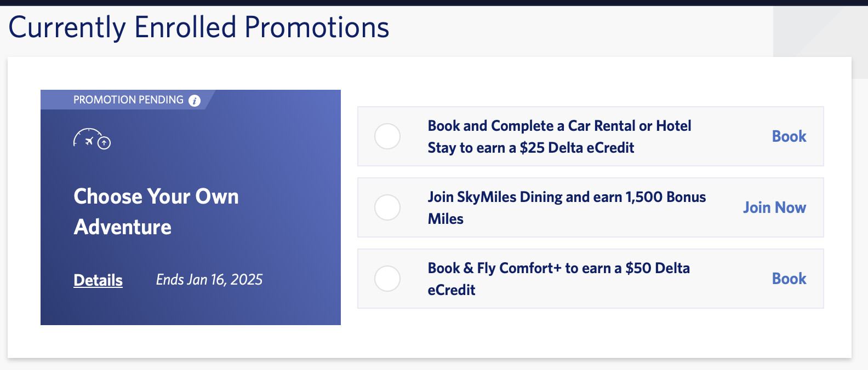The height and width of the screenshot is (370, 868).
Task: Click Book for Car Rental or Hotel Stay
Action: tap(789, 136)
